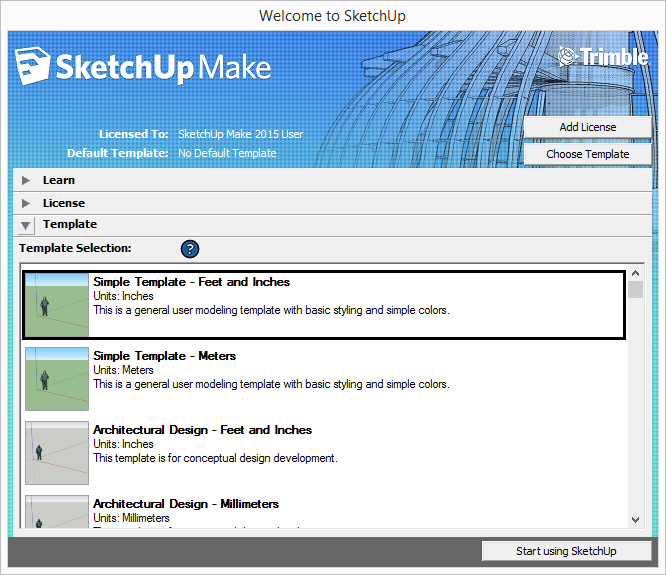
Task: Click 'Architectural Design - Feet and Inches' title
Action: (x=202, y=430)
